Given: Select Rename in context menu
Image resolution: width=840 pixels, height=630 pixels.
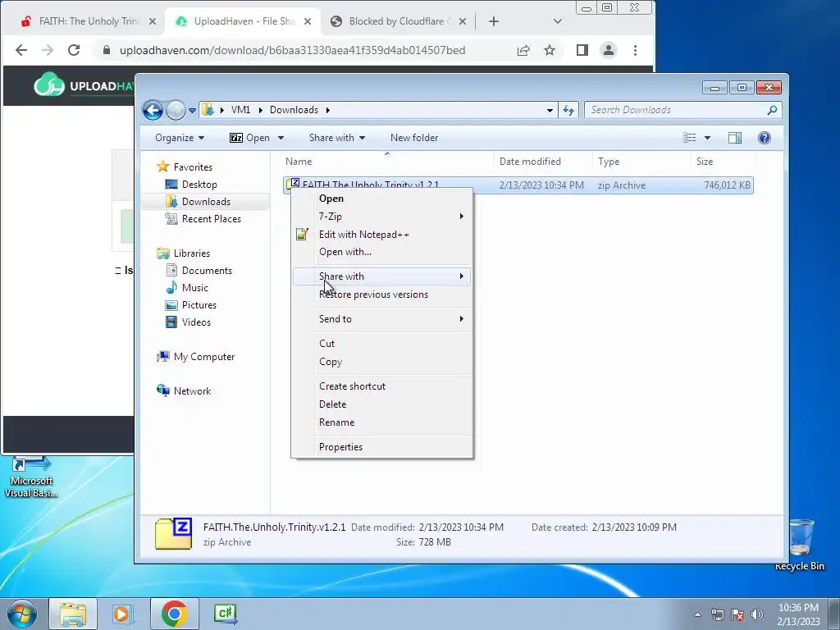Looking at the screenshot, I should click(381, 422).
